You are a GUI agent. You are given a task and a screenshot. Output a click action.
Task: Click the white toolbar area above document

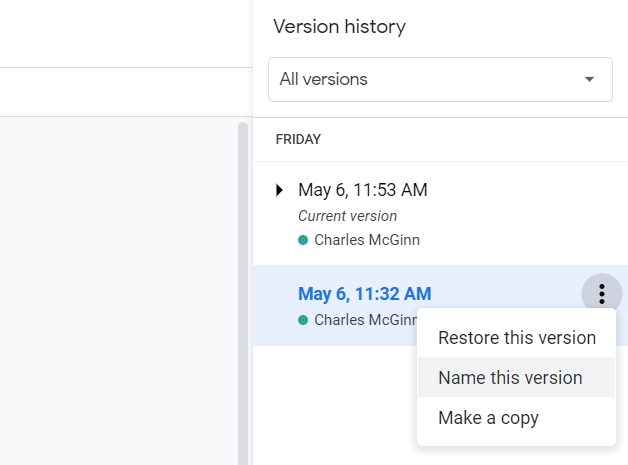pyautogui.click(x=126, y=92)
